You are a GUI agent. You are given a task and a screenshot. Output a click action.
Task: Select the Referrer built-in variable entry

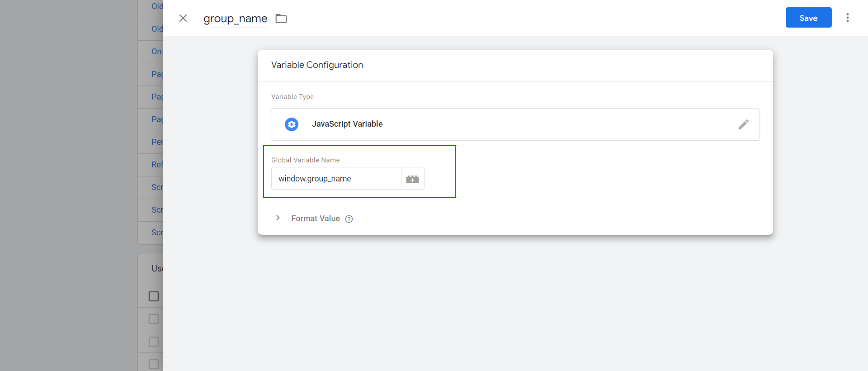[x=157, y=164]
